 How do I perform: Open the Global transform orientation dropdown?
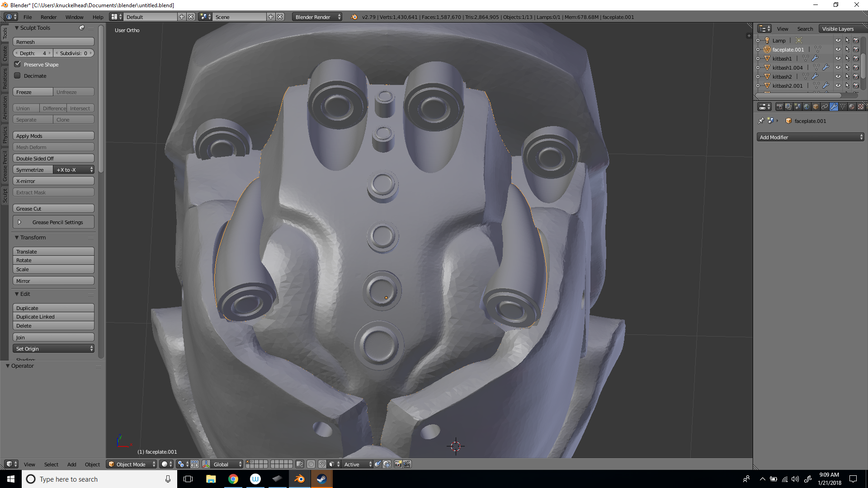click(x=227, y=464)
